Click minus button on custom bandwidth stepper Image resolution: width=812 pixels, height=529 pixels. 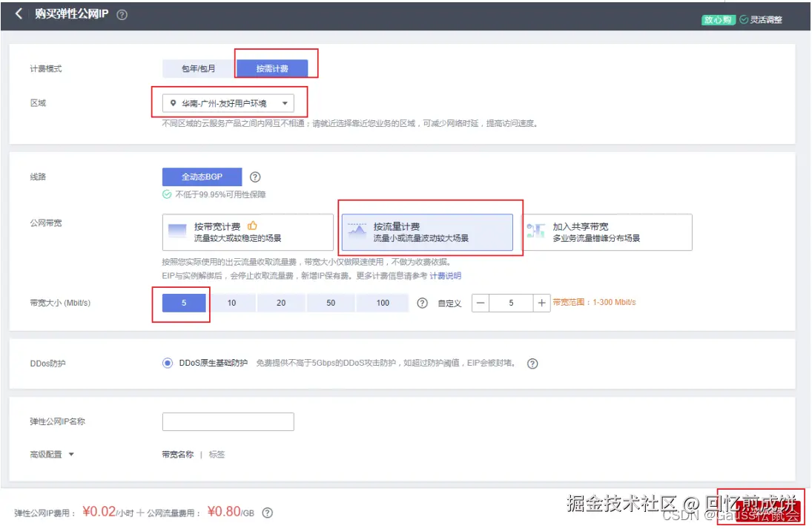pyautogui.click(x=481, y=302)
